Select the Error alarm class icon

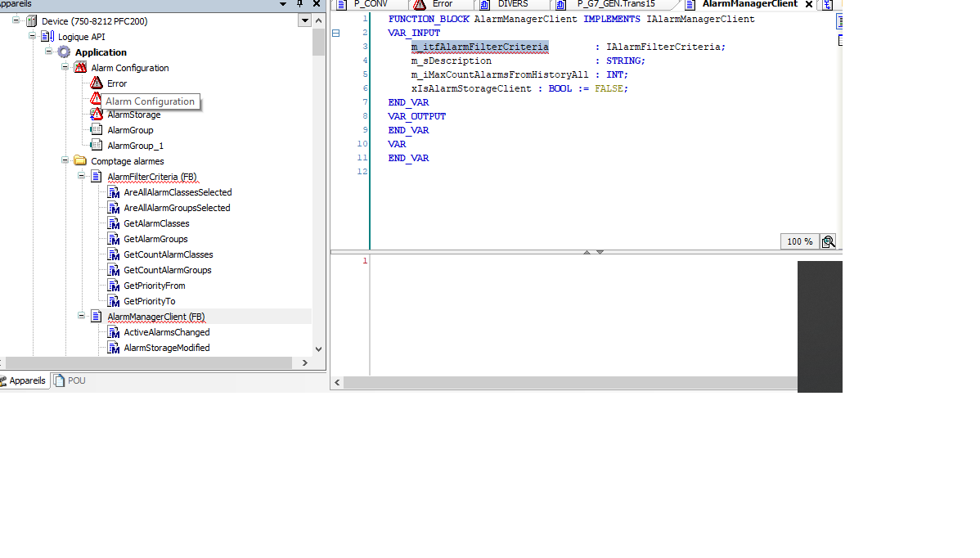tap(97, 83)
